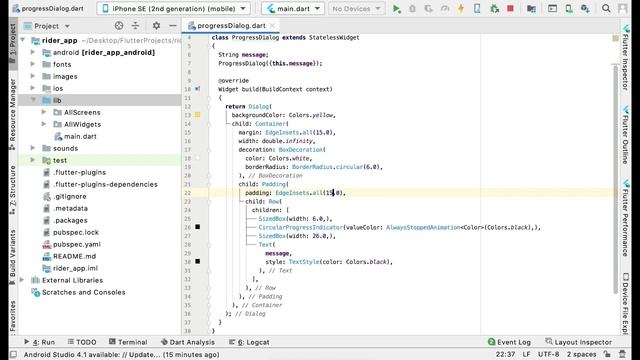Screen dimensions: 640x360
Task: Click Android Studio 4.1 update notification
Action: (121, 354)
